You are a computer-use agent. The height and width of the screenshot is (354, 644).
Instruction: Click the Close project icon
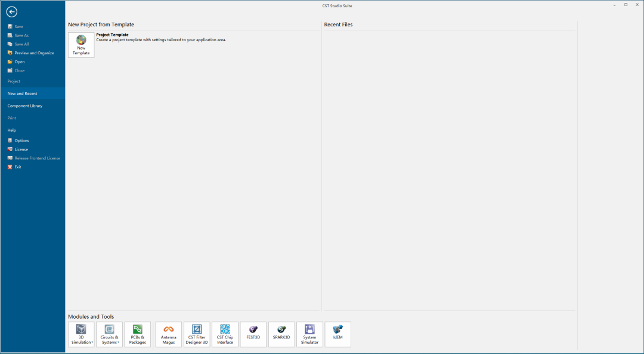point(10,70)
